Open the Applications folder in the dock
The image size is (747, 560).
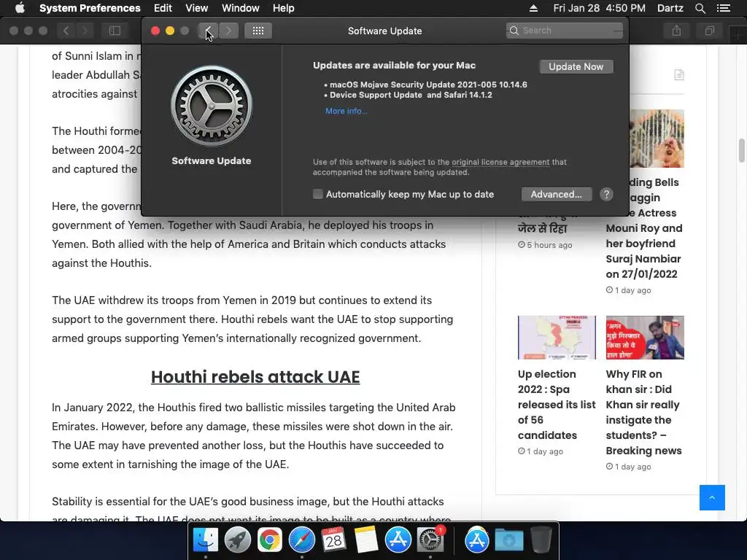[477, 540]
